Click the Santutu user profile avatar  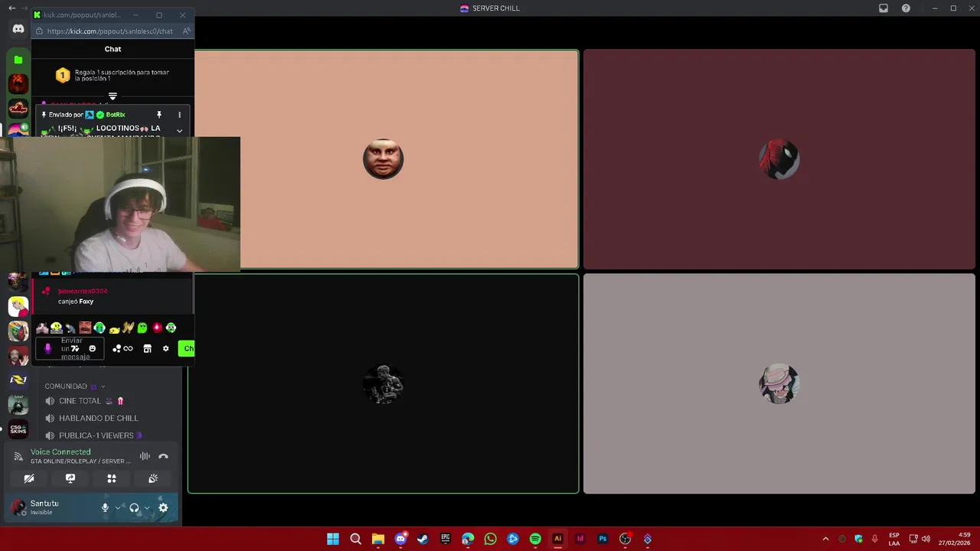18,507
